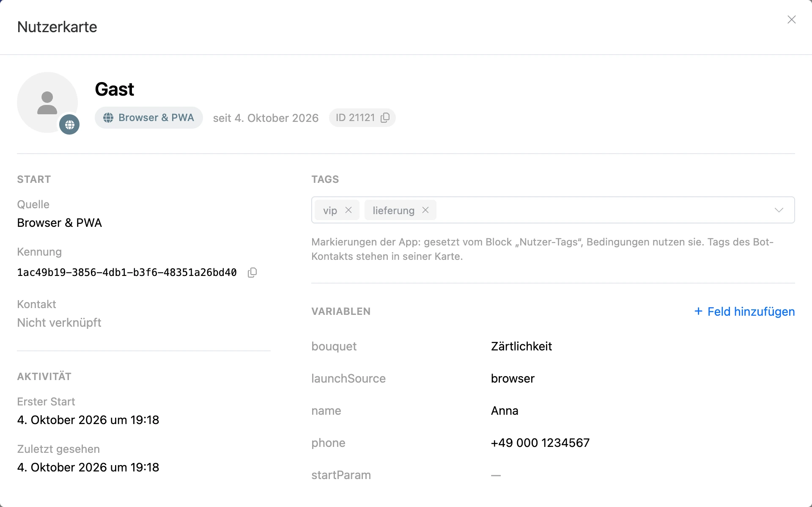The image size is (812, 507).
Task: Click the bouquet variable label
Action: click(x=334, y=346)
